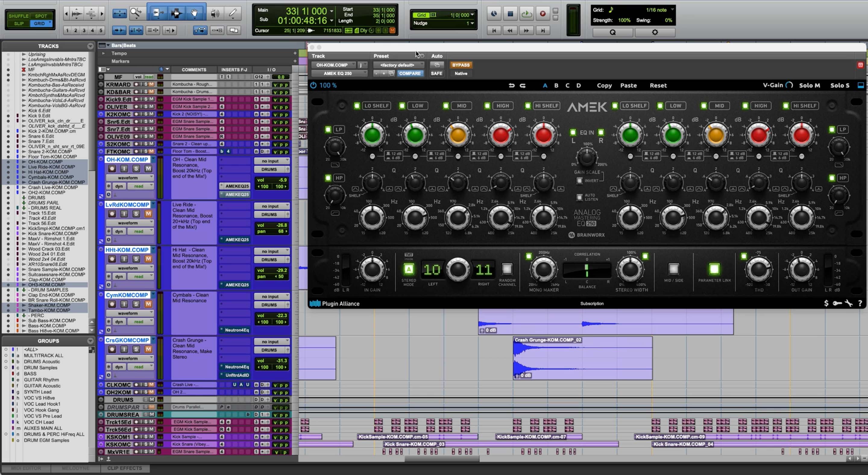The image size is (868, 475).
Task: Click the plugin redo arrow
Action: pos(523,85)
